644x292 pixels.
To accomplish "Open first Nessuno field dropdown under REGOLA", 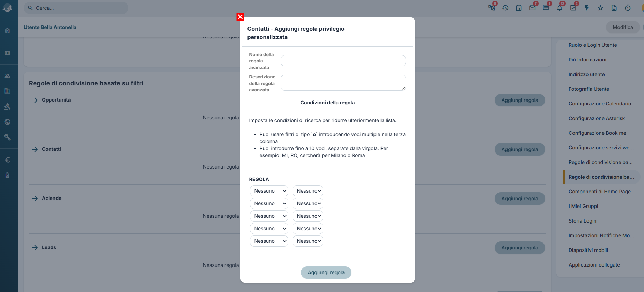I will tap(269, 191).
